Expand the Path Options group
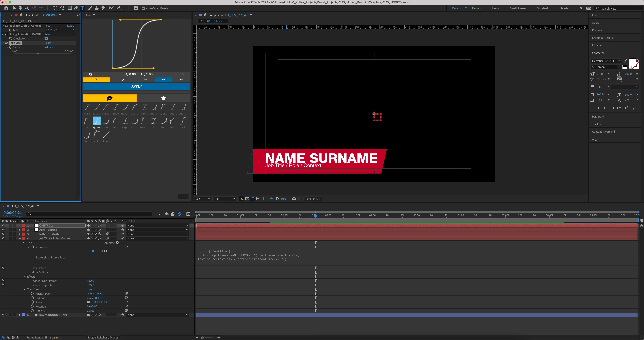 (x=28, y=268)
